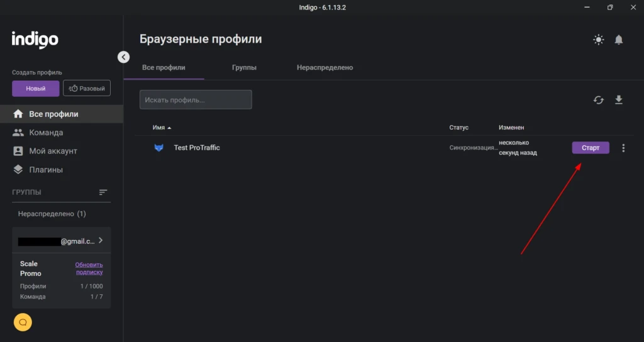644x342 pixels.
Task: Switch to the Группы tab
Action: (x=244, y=67)
